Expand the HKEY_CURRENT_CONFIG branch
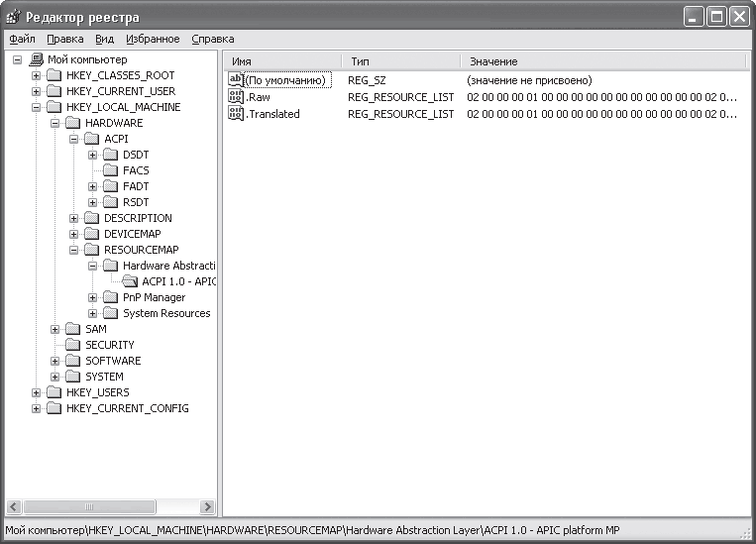The width and height of the screenshot is (756, 544). coord(36,409)
